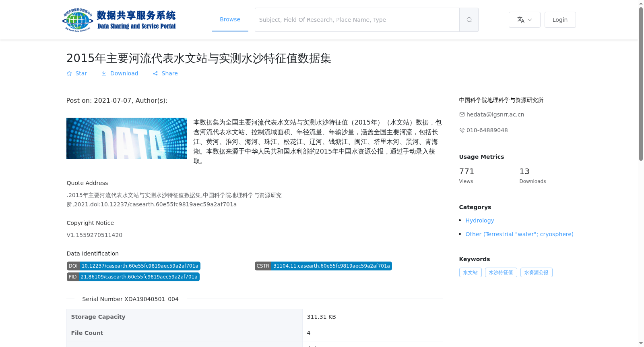Click the DOI identifier badge
Viewport: 644px width, 347px height.
[x=134, y=266]
